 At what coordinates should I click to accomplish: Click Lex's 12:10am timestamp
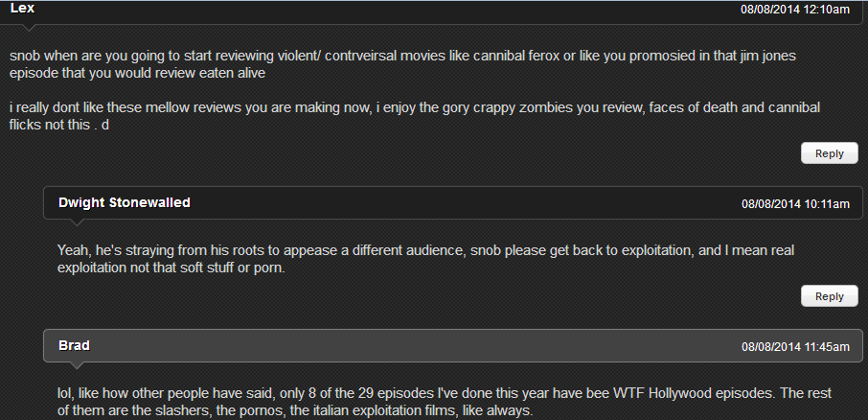point(795,10)
